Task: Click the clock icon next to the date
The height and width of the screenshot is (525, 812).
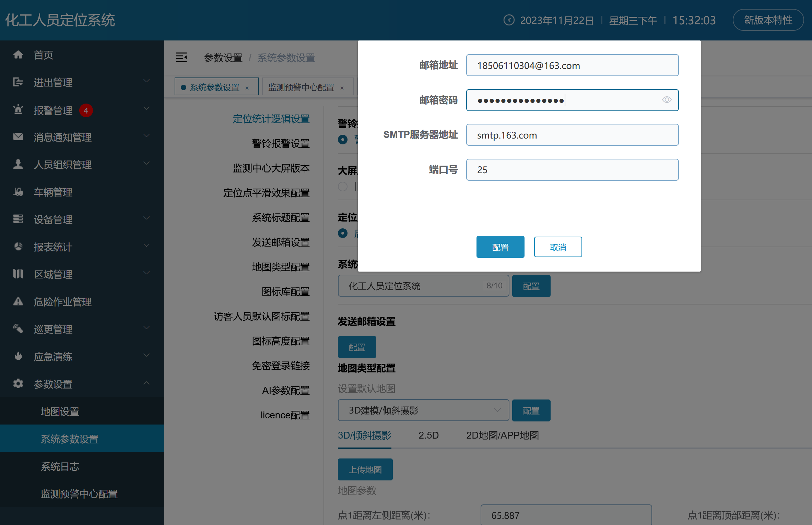Action: tap(509, 20)
